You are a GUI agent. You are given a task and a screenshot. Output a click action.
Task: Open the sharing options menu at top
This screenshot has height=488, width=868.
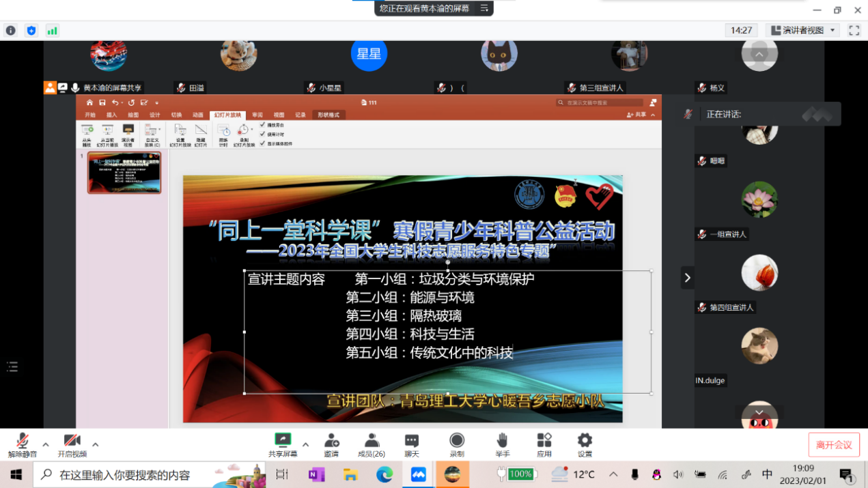[484, 8]
